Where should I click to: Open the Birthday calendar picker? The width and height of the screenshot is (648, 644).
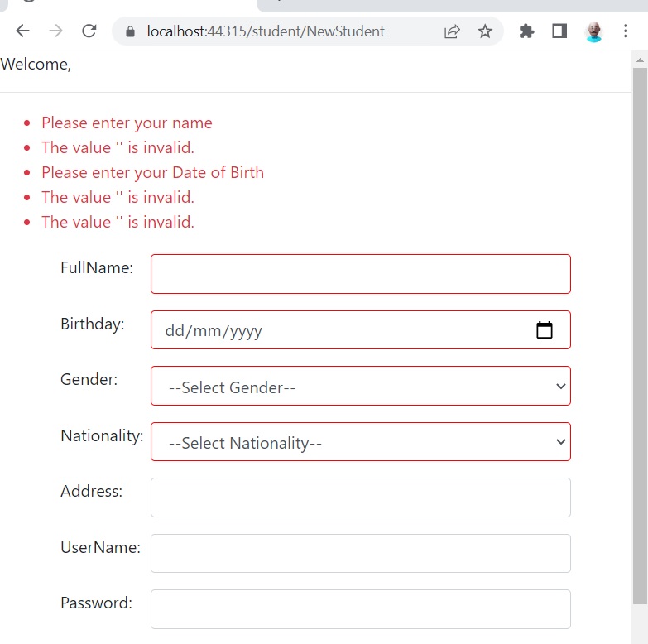coord(545,329)
